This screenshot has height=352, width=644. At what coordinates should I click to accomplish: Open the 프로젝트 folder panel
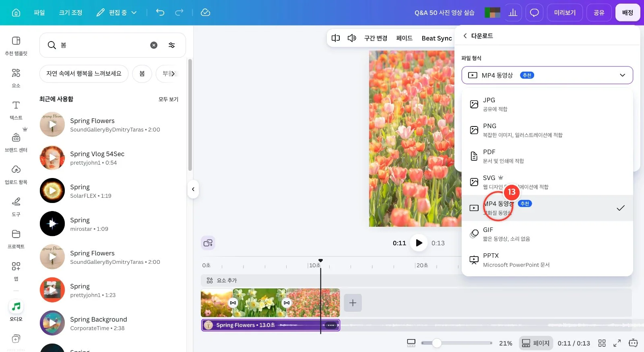(16, 239)
